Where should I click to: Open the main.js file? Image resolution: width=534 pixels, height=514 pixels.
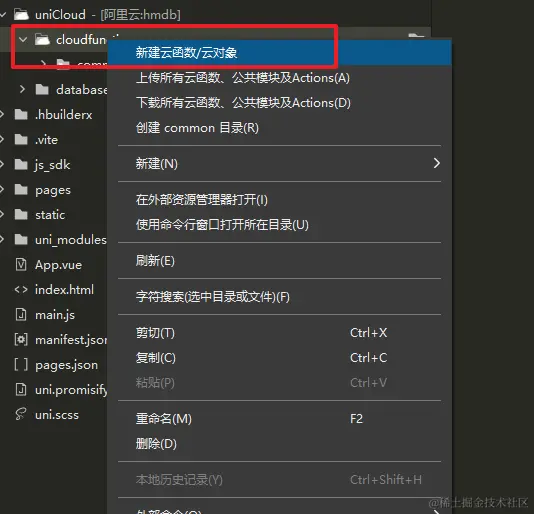(55, 315)
